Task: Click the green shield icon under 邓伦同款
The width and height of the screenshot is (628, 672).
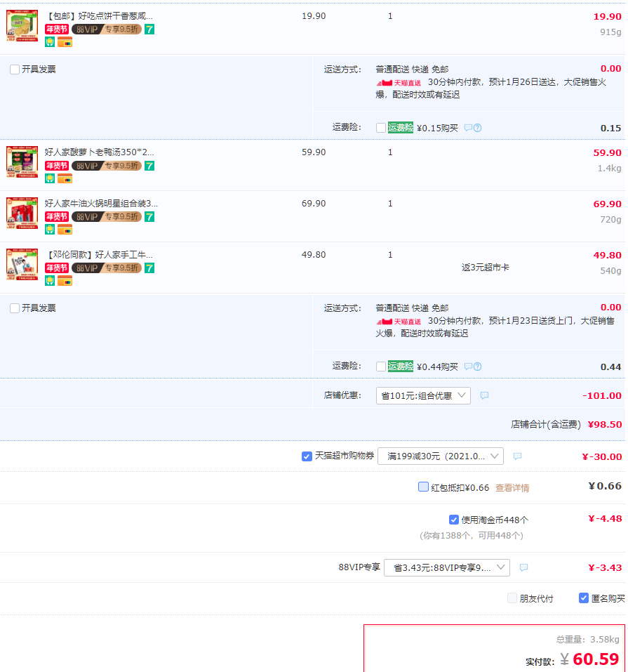Action: (x=50, y=281)
